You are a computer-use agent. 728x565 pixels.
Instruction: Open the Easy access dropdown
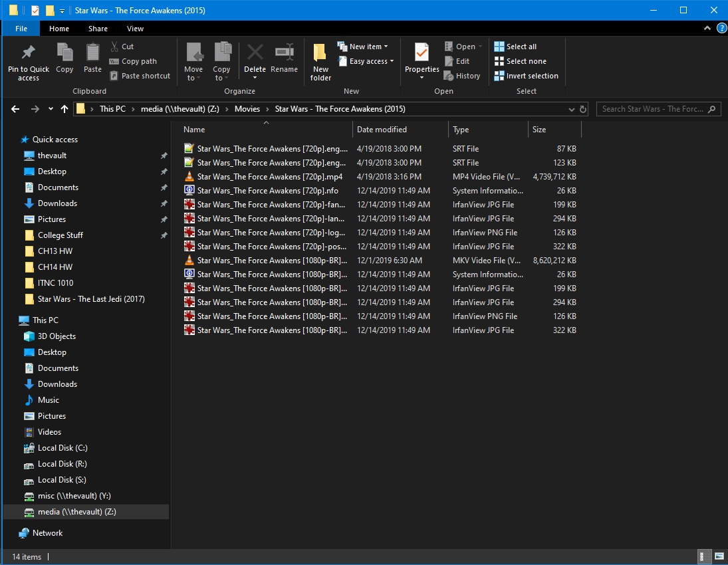pos(366,61)
